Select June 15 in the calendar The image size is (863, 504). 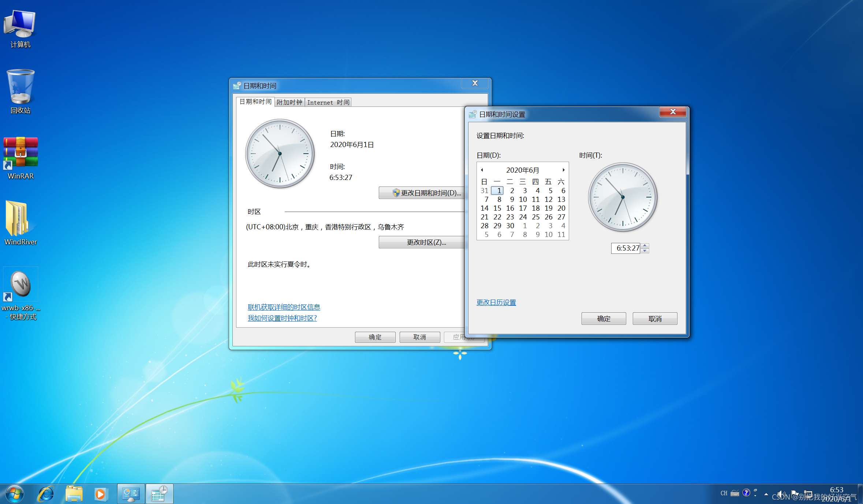(497, 208)
